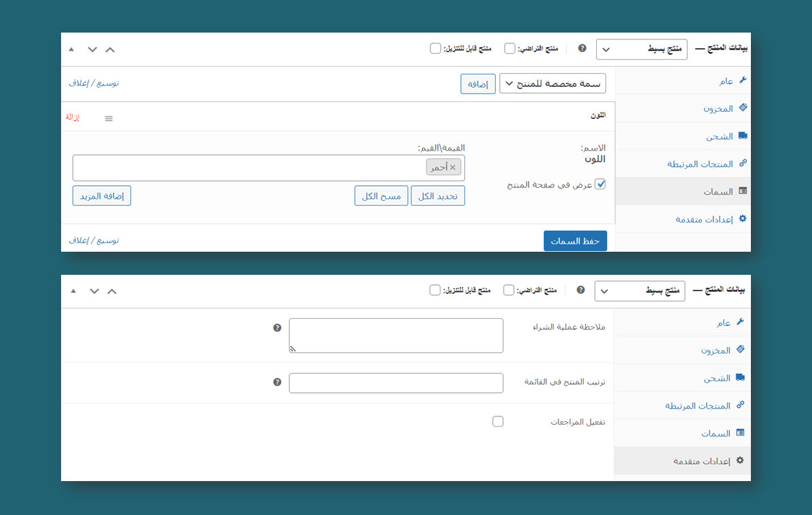Screen dimensions: 812x515
Task: Open the منتج بسيط product type dropdown in top panel
Action: [642, 50]
